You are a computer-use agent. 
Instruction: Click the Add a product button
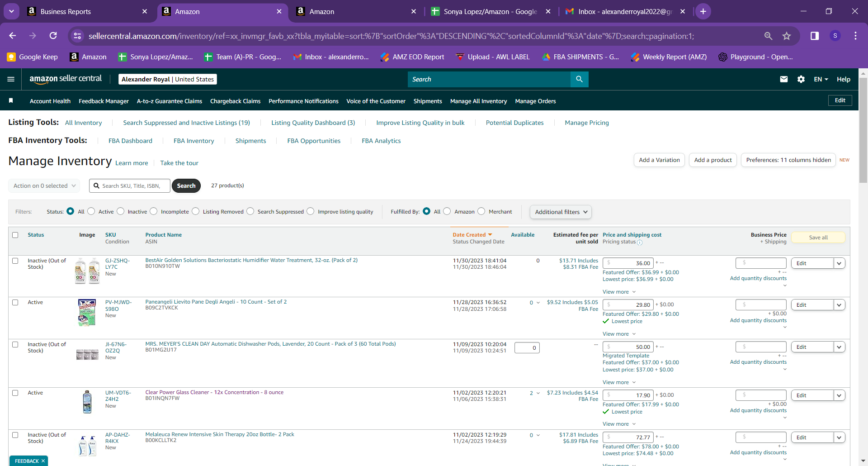[x=713, y=160]
